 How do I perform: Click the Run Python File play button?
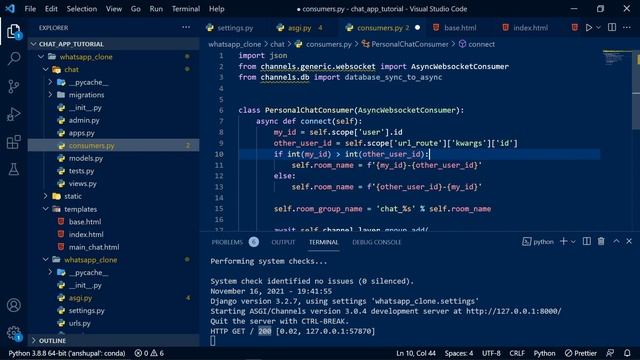[589, 28]
